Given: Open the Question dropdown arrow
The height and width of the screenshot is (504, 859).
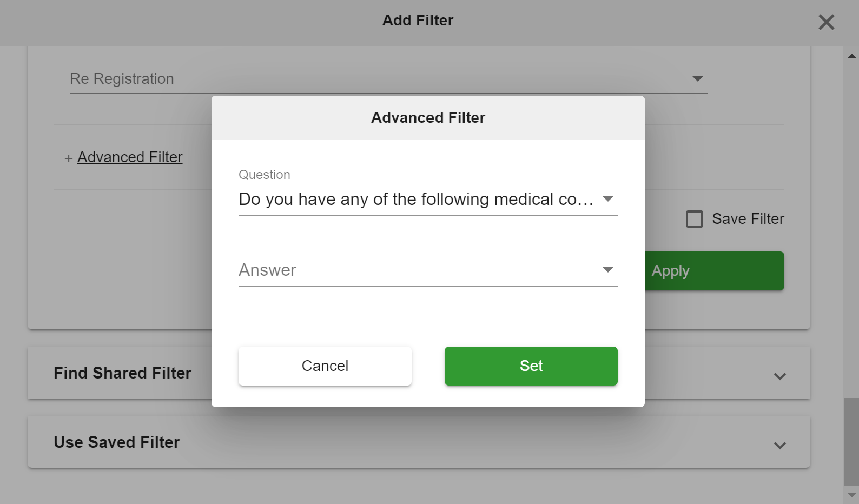Looking at the screenshot, I should 608,199.
